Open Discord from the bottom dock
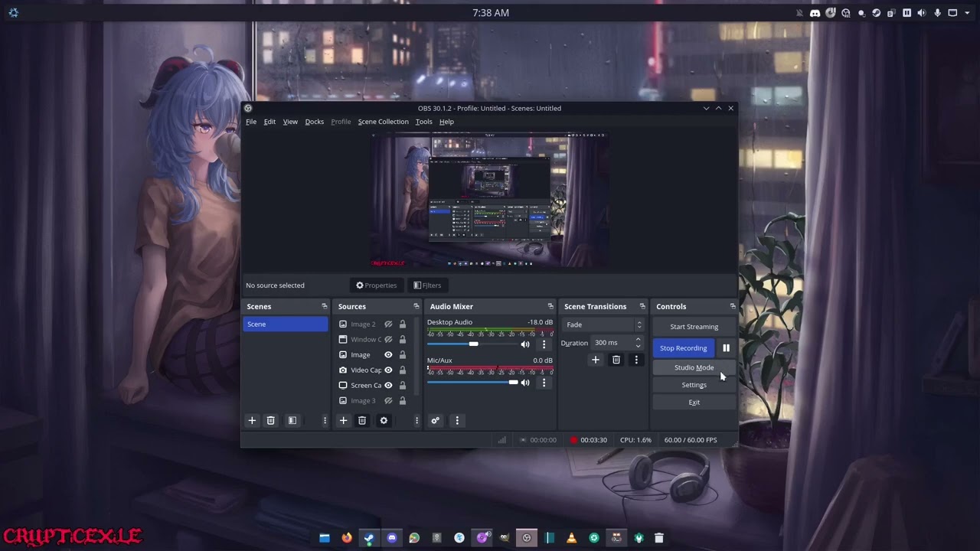The width and height of the screenshot is (980, 551). click(392, 538)
